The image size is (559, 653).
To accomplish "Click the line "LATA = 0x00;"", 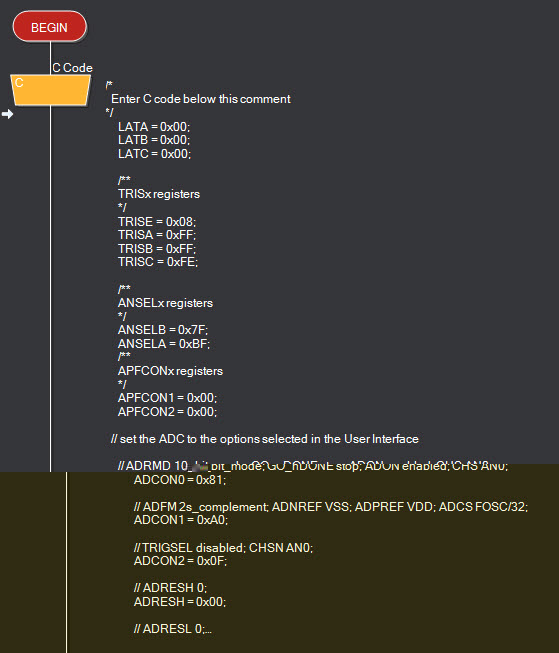I will [154, 127].
